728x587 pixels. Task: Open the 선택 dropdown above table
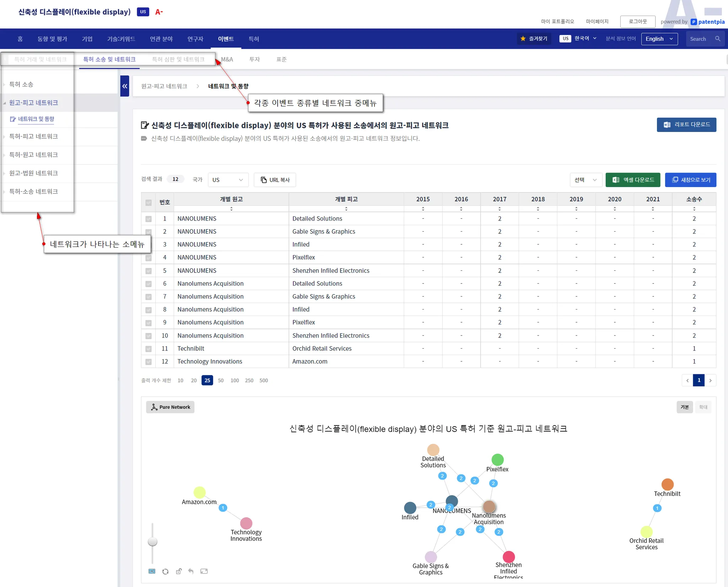[x=585, y=180]
